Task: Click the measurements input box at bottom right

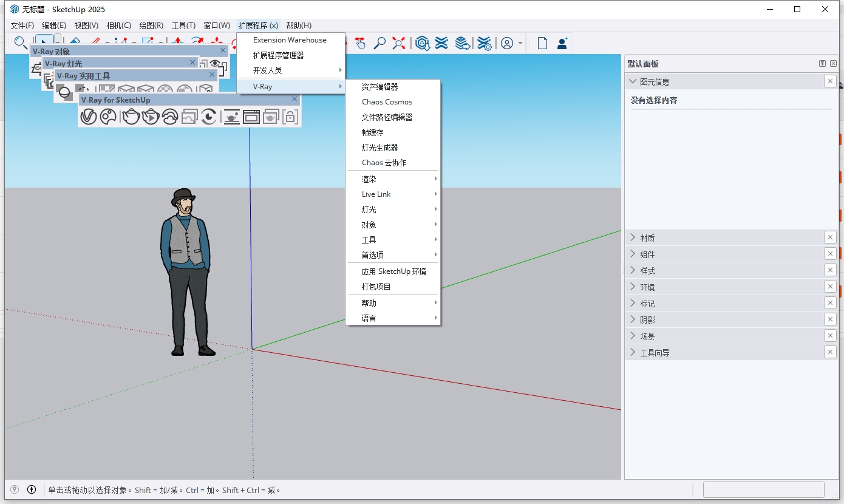Action: pos(764,489)
